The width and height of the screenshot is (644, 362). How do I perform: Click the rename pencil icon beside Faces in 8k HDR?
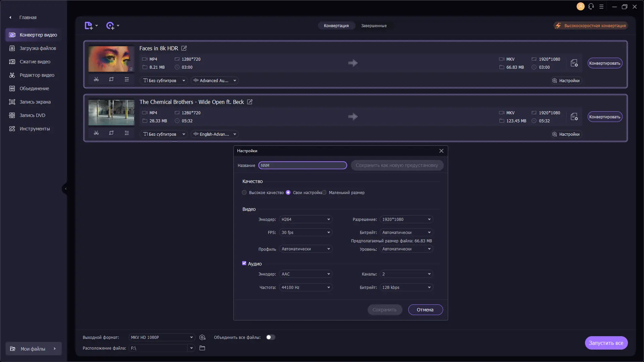pos(184,48)
